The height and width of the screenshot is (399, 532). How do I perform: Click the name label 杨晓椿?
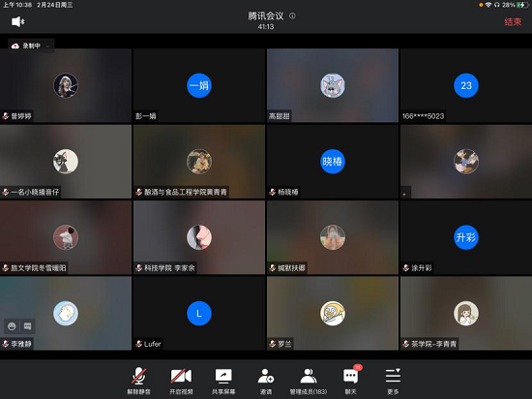point(288,192)
